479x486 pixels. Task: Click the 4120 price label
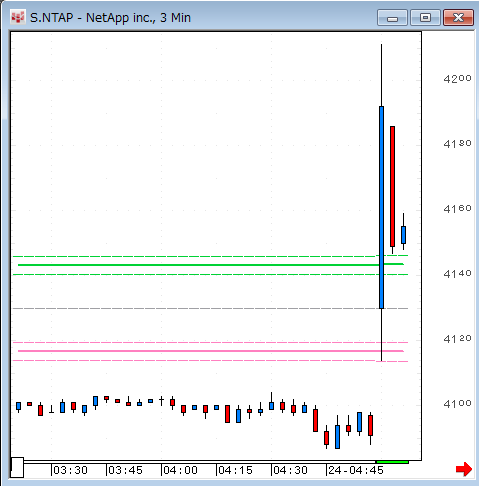tap(457, 339)
